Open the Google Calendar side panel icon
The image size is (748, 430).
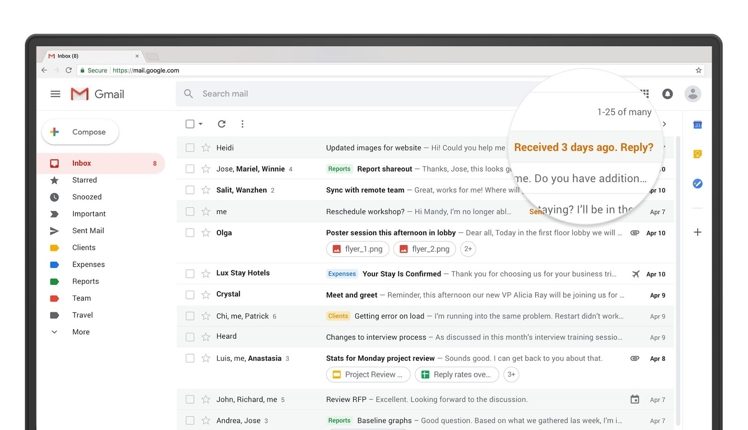tap(697, 125)
